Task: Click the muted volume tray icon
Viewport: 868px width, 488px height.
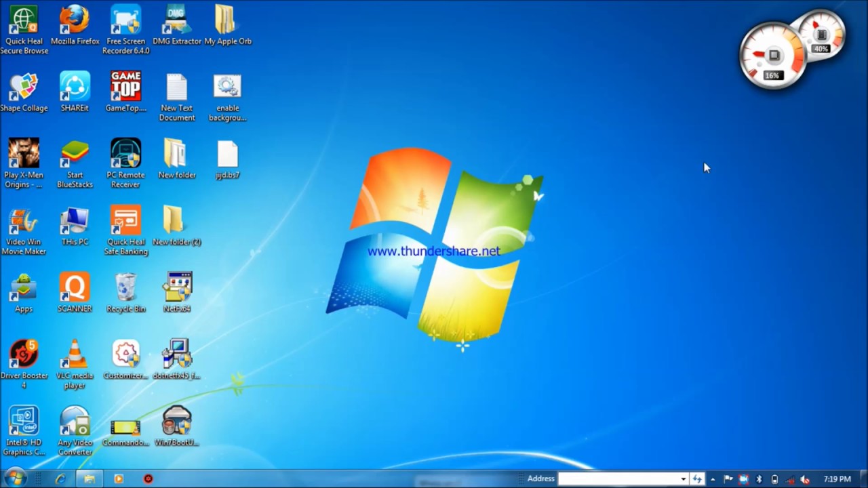Action: (x=805, y=479)
